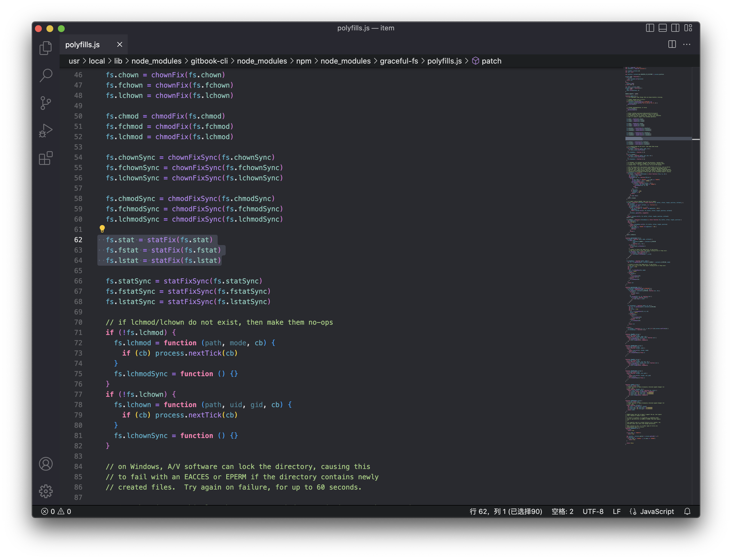The height and width of the screenshot is (560, 732).
Task: Open the editor More Actions ellipsis
Action: [x=687, y=44]
